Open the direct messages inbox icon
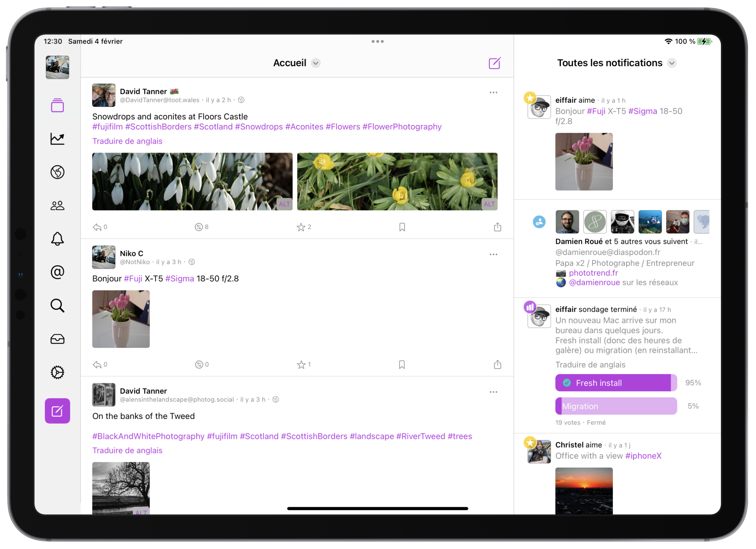 pos(57,339)
